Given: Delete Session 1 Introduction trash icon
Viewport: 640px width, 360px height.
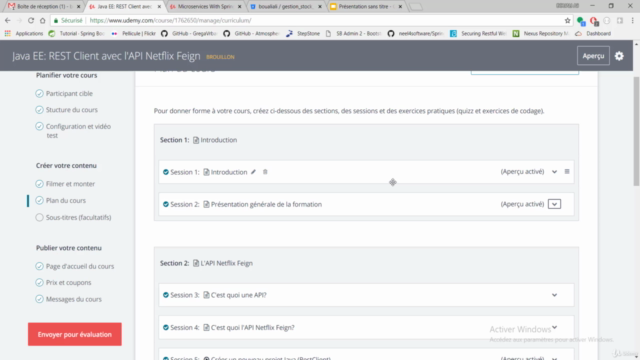Looking at the screenshot, I should coord(265,172).
